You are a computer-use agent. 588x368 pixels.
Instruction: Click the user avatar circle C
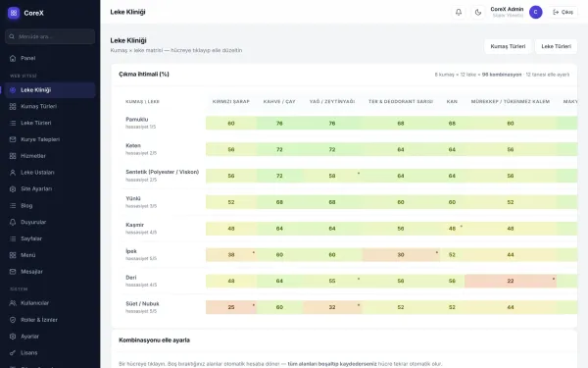coord(535,12)
